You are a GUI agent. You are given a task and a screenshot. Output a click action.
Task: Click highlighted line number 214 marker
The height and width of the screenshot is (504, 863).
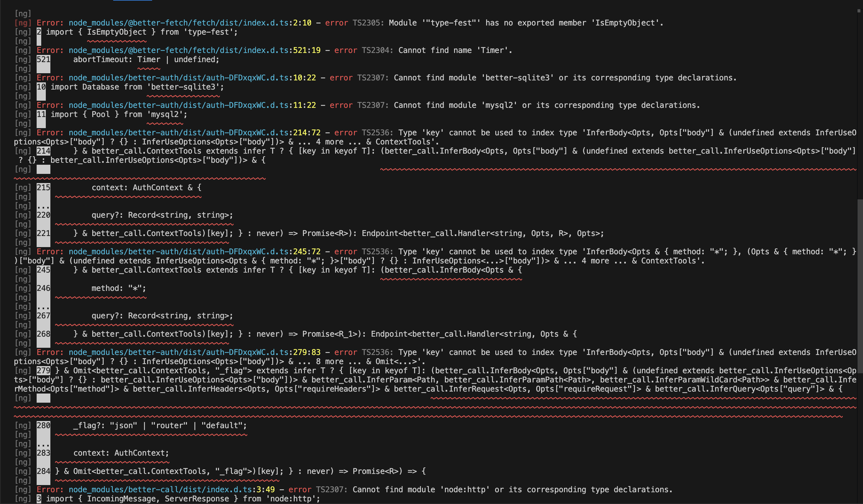43,151
